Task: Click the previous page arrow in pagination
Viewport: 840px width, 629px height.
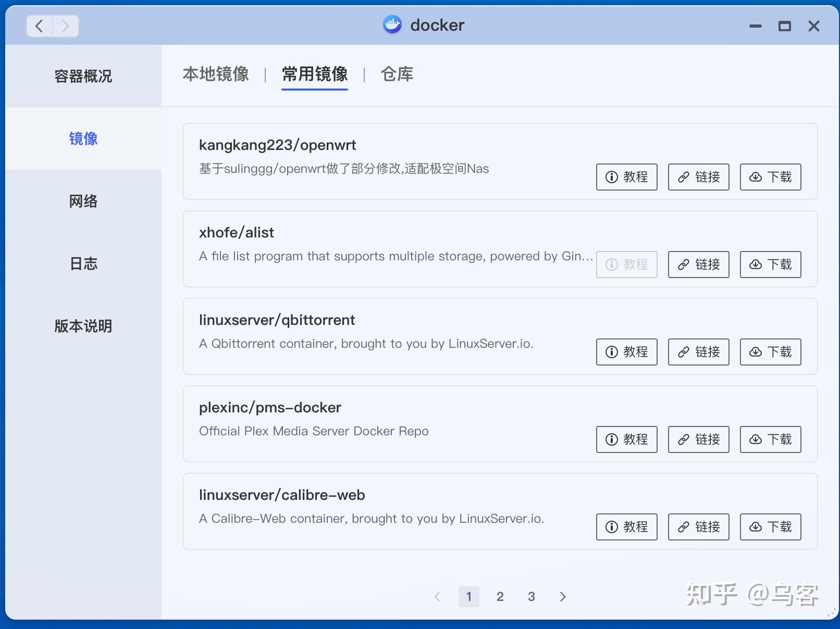Action: [x=438, y=597]
